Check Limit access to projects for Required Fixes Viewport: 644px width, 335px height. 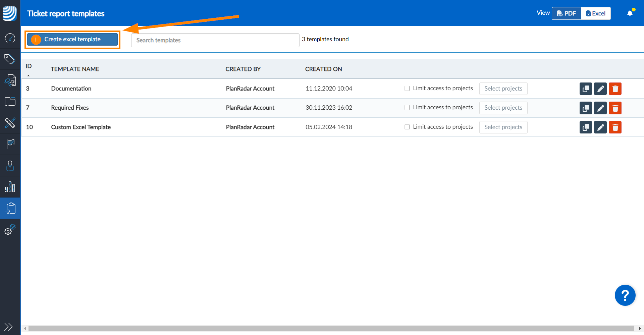(x=407, y=107)
